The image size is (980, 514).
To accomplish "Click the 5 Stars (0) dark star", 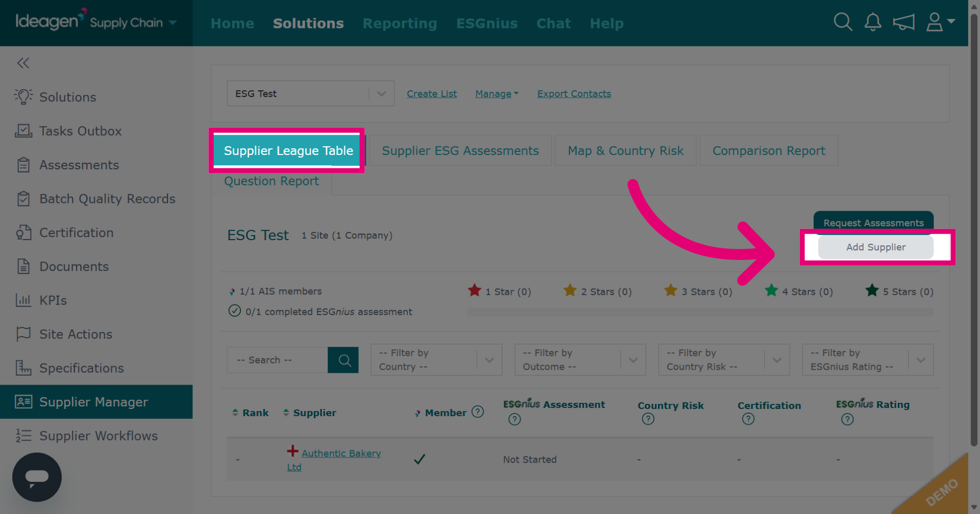I will coord(872,291).
